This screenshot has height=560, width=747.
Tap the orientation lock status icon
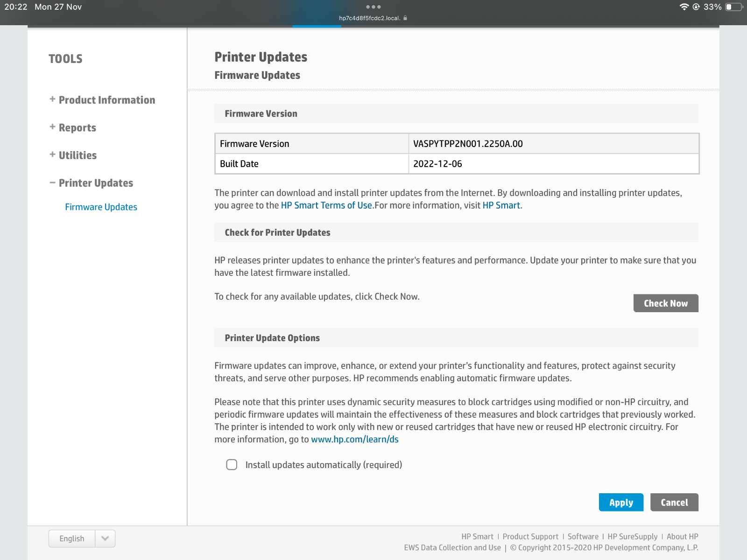pyautogui.click(x=696, y=7)
